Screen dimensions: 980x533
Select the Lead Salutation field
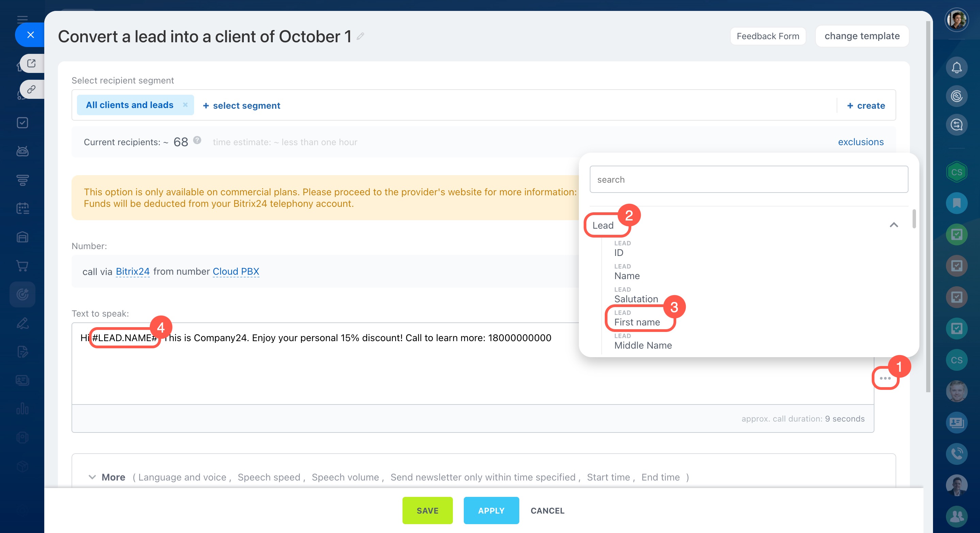coord(636,299)
